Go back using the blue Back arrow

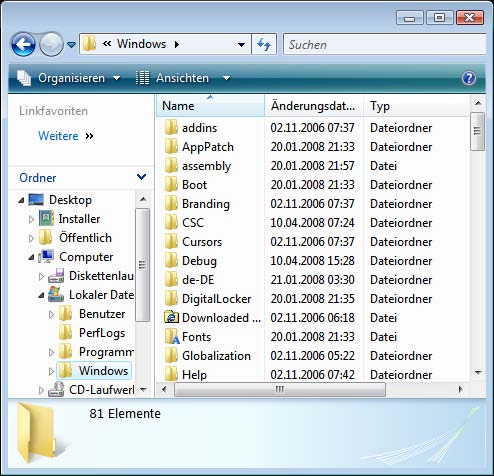coord(23,44)
